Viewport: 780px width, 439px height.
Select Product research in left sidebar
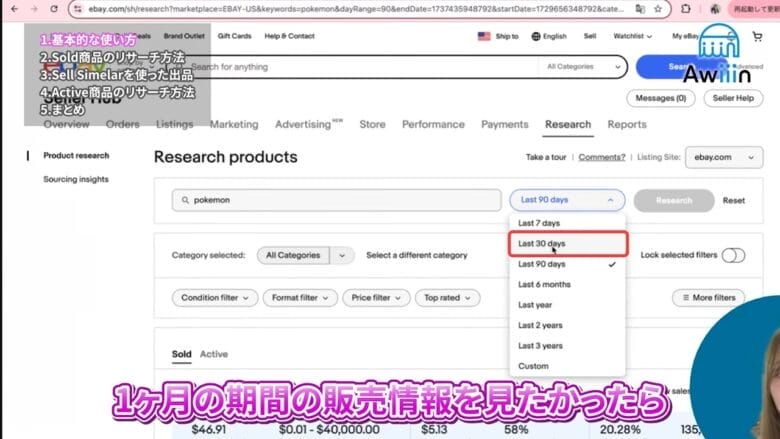pos(76,156)
